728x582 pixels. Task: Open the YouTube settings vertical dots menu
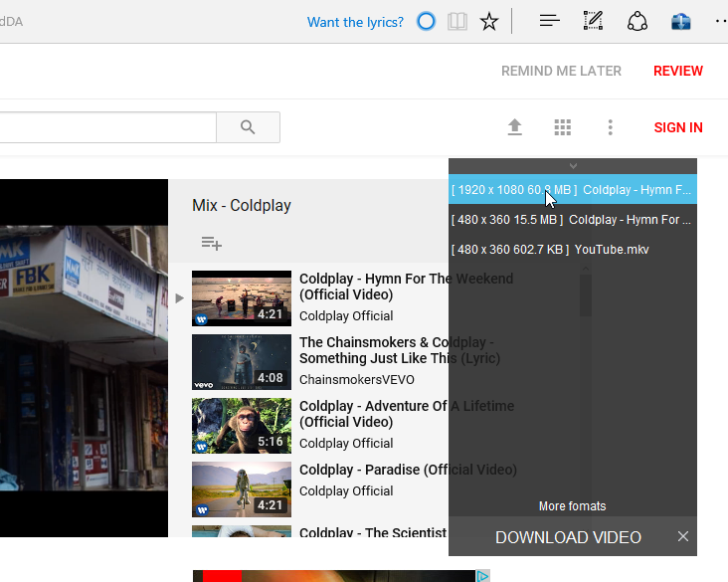point(610,127)
